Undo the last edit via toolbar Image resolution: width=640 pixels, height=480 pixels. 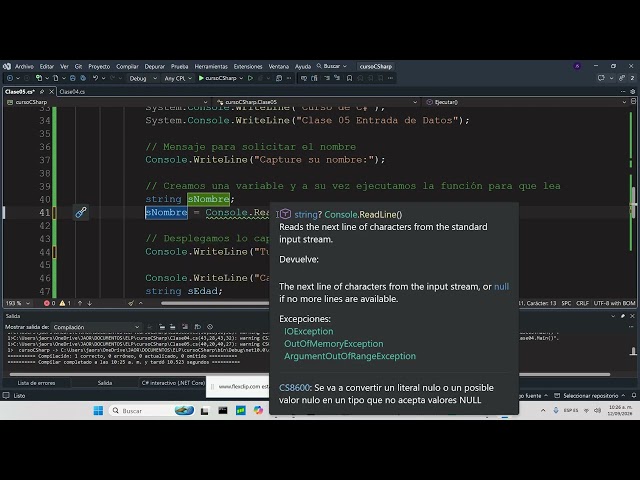95,78
